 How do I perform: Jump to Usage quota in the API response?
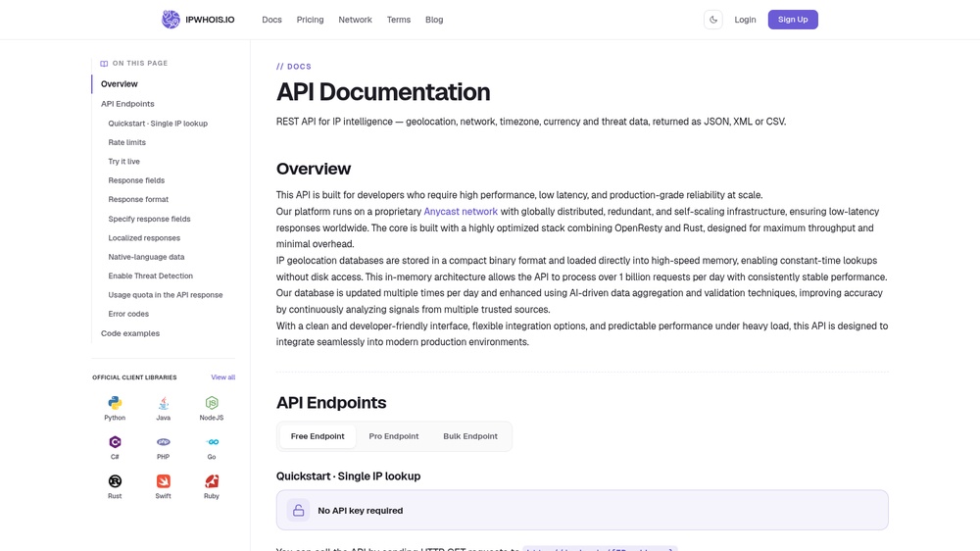(166, 294)
